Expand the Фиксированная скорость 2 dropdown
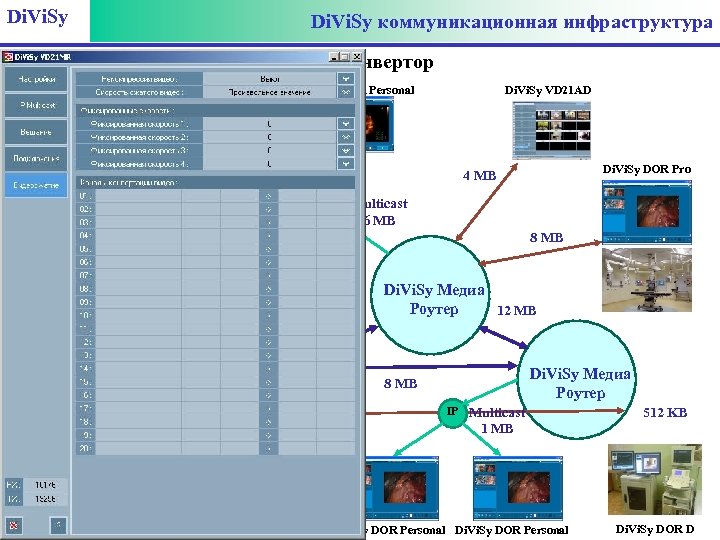 [346, 137]
